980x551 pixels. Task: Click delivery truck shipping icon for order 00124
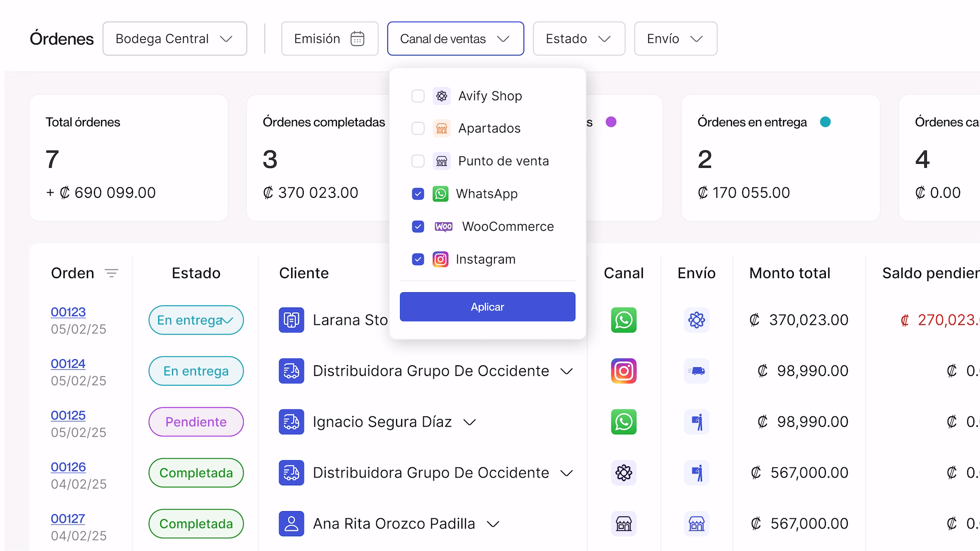coord(696,371)
